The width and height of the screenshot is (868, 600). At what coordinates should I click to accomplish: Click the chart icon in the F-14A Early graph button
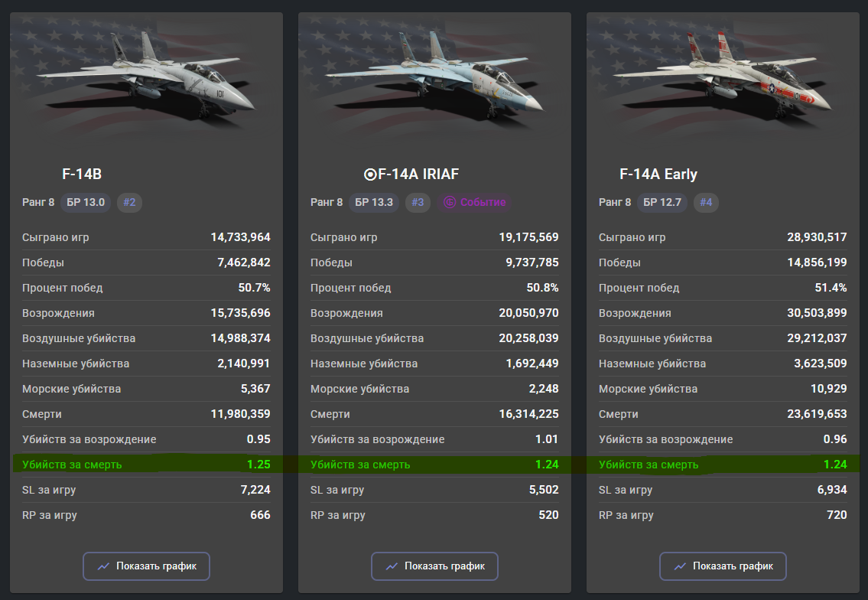(681, 566)
